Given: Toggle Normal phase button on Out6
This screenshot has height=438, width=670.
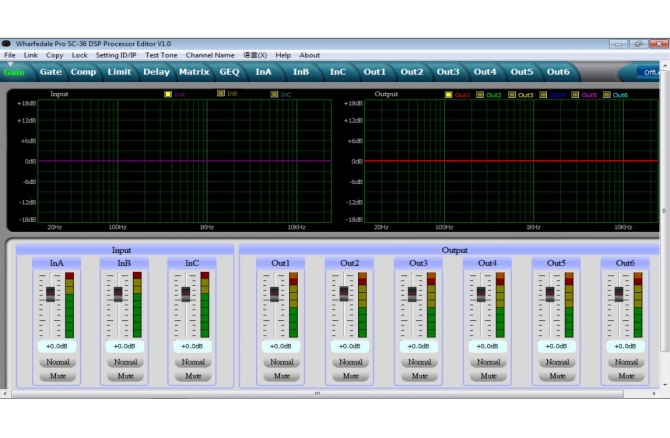Looking at the screenshot, I should (x=626, y=362).
